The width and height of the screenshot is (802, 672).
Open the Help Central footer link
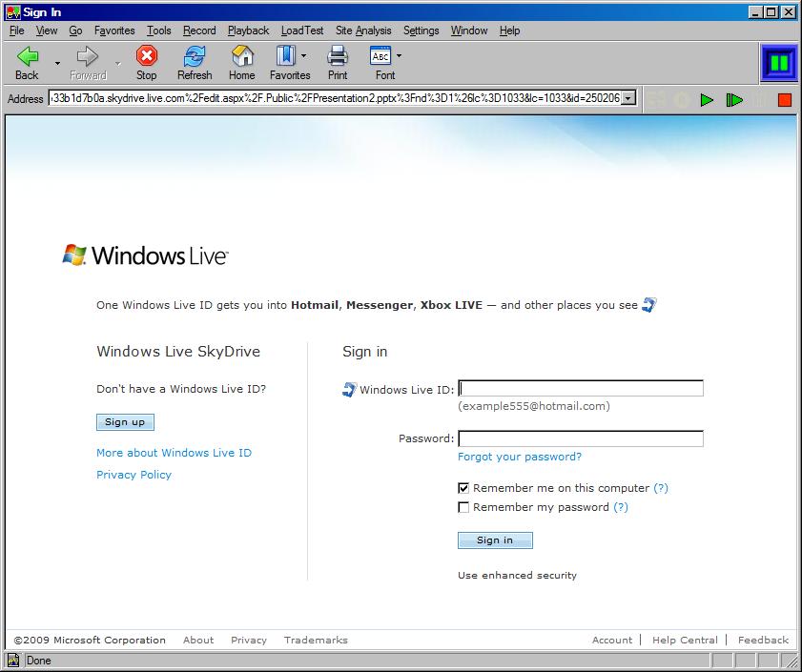point(685,640)
